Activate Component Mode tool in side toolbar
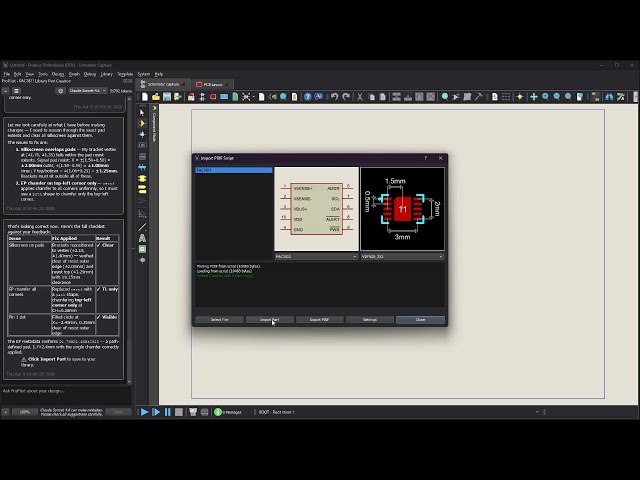Image resolution: width=640 pixels, height=480 pixels. (142, 123)
